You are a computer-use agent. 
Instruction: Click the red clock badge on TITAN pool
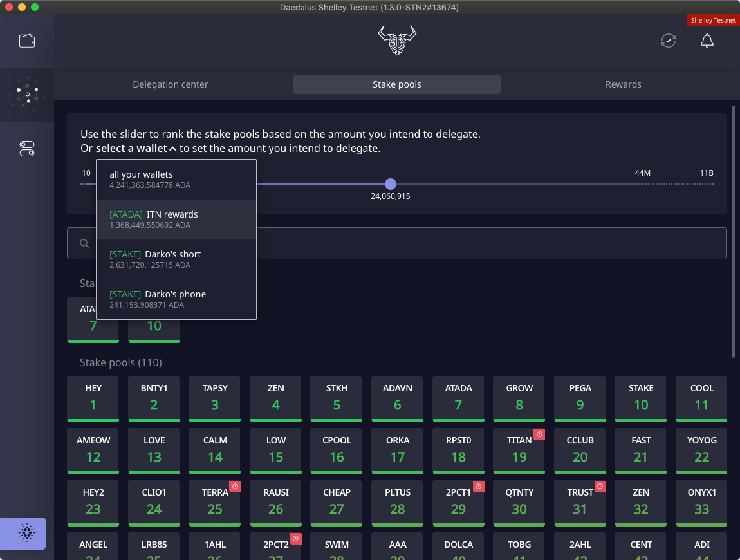pyautogui.click(x=539, y=434)
